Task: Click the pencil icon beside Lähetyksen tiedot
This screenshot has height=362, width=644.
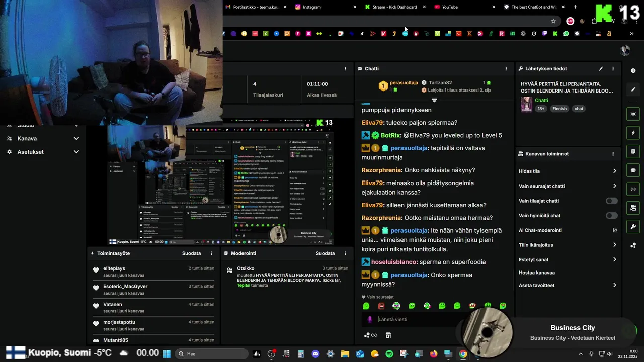Action: (601, 69)
